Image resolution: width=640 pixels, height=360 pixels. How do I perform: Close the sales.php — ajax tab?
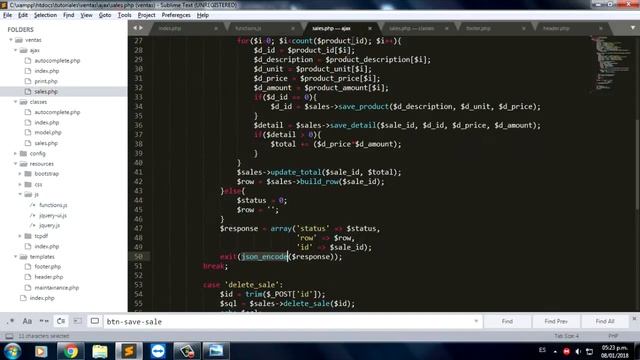click(x=370, y=29)
